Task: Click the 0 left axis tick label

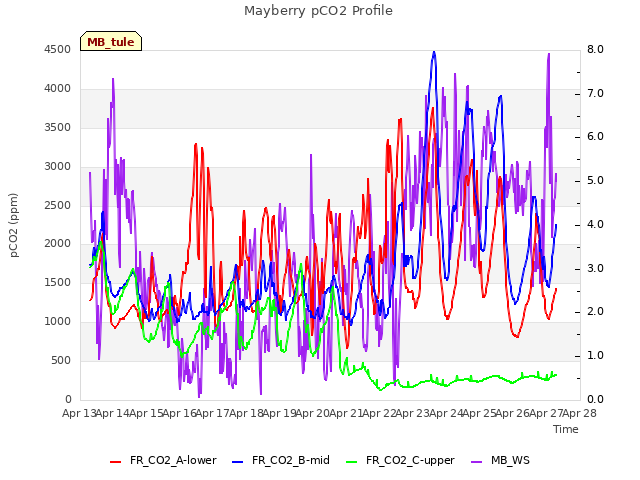Action: [x=68, y=399]
